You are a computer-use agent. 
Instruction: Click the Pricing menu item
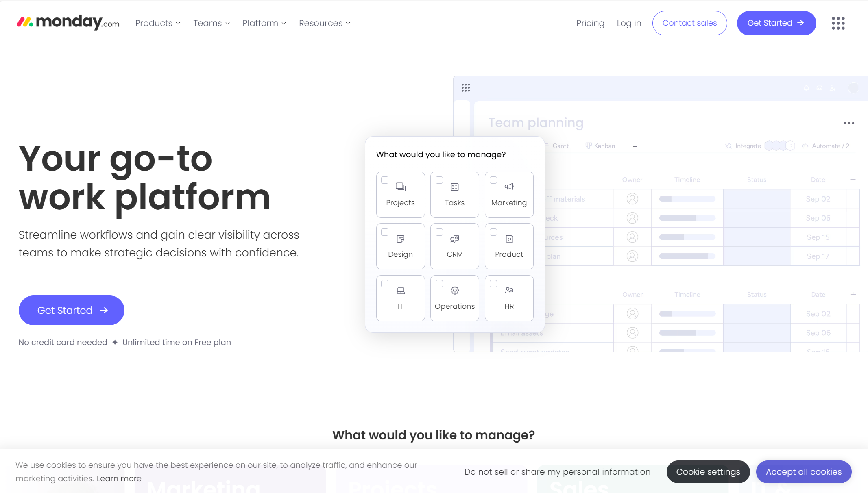pyautogui.click(x=591, y=23)
